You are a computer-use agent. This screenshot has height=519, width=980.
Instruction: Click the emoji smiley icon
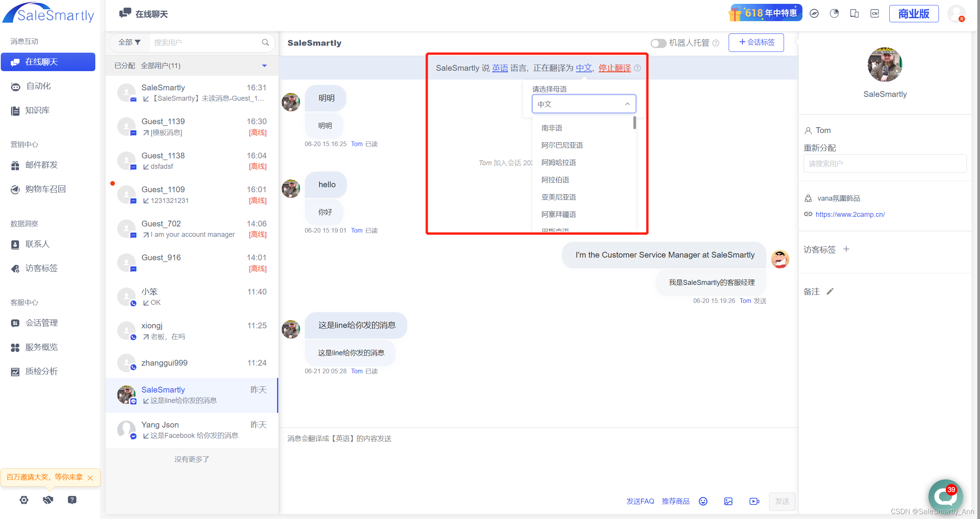tap(703, 501)
